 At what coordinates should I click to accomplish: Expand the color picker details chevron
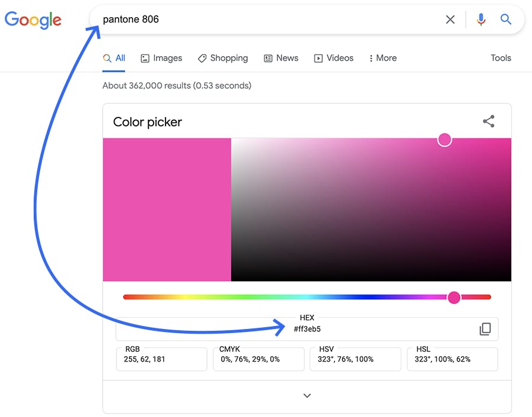click(307, 395)
